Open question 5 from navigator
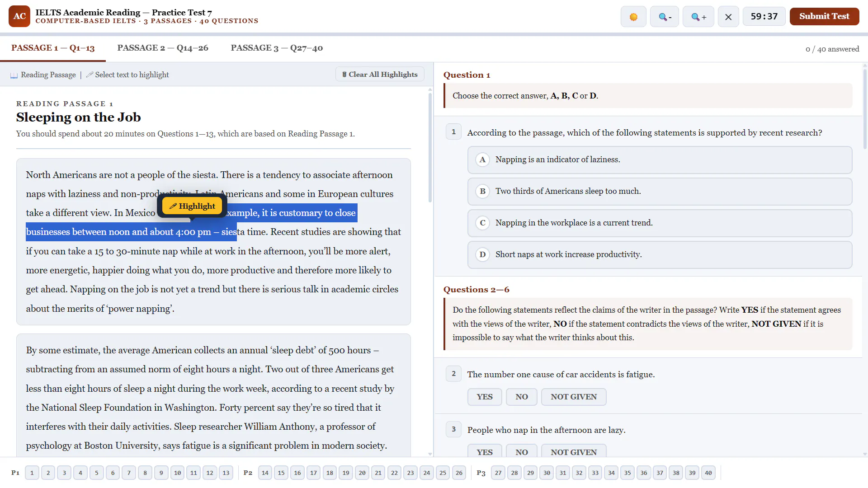The height and width of the screenshot is (488, 868). [96, 473]
